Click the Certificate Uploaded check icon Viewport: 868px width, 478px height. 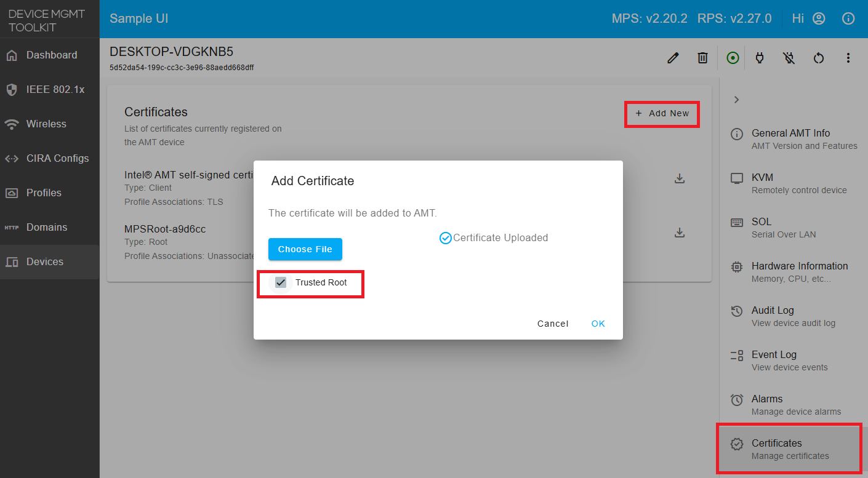446,238
